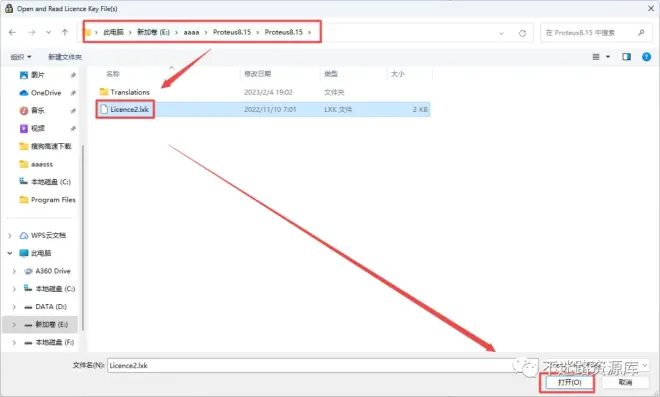
Task: Select WPS云文档 in sidebar
Action: [x=48, y=235]
